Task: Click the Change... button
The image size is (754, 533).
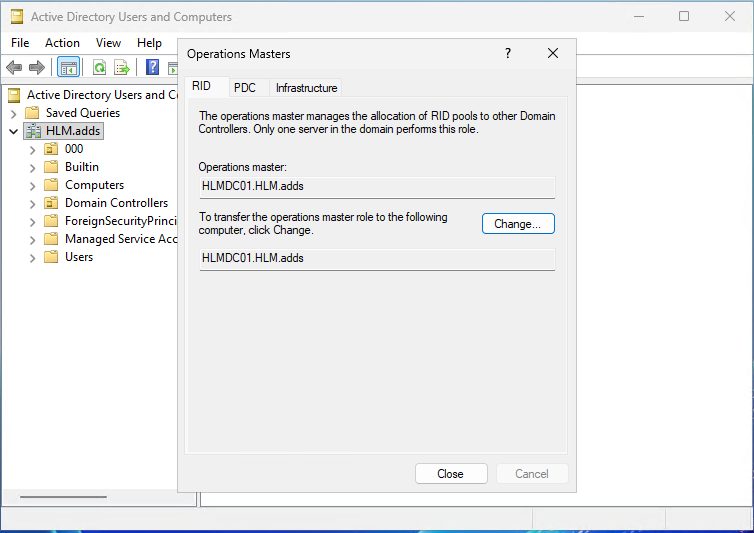Action: [517, 224]
